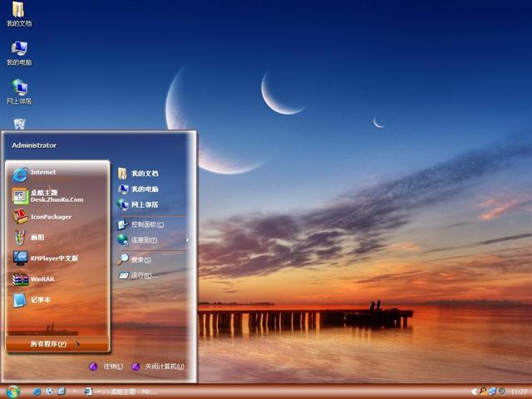Viewport: 532px width, 399px height.
Task: Open the 桌酷主题 Desk.ZhuoKu.Com entry
Action: click(x=56, y=195)
